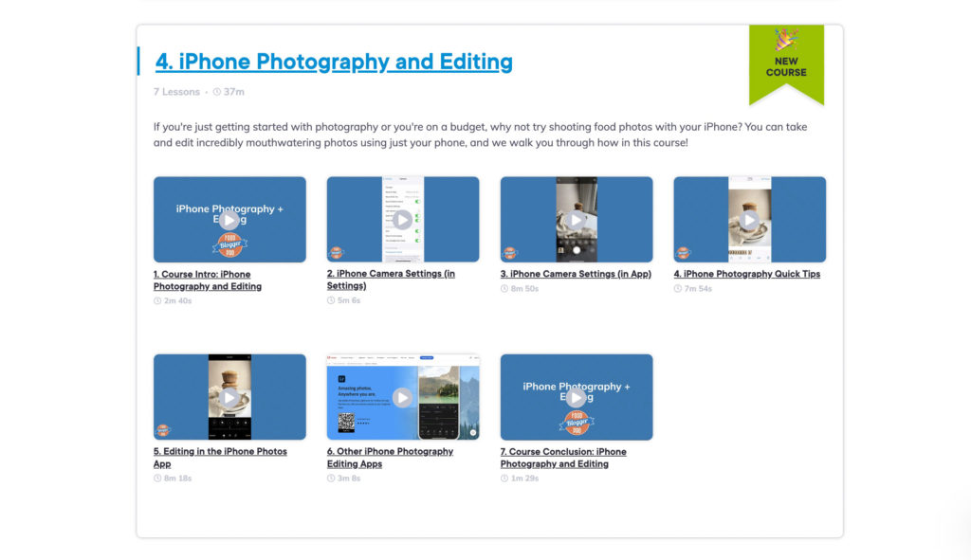Click the small logo in lesson 5 thumbnail corner

[x=163, y=430]
